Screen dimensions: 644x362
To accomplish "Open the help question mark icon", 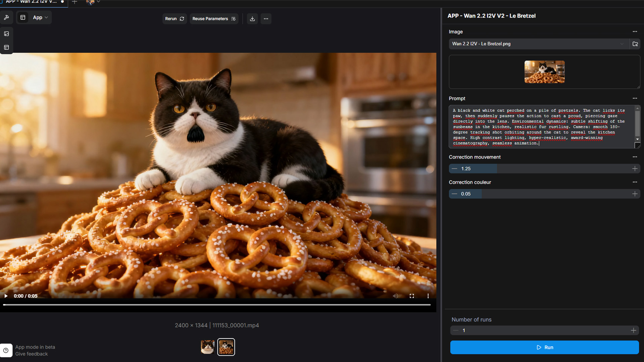I will click(6, 350).
